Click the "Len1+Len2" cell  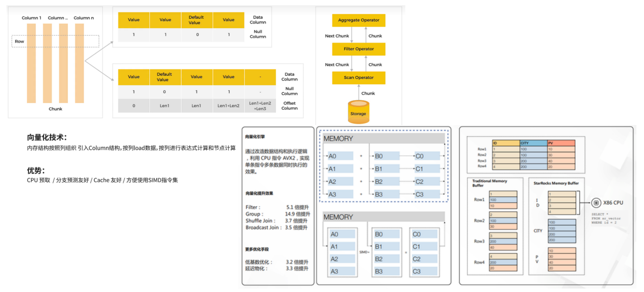[229, 106]
